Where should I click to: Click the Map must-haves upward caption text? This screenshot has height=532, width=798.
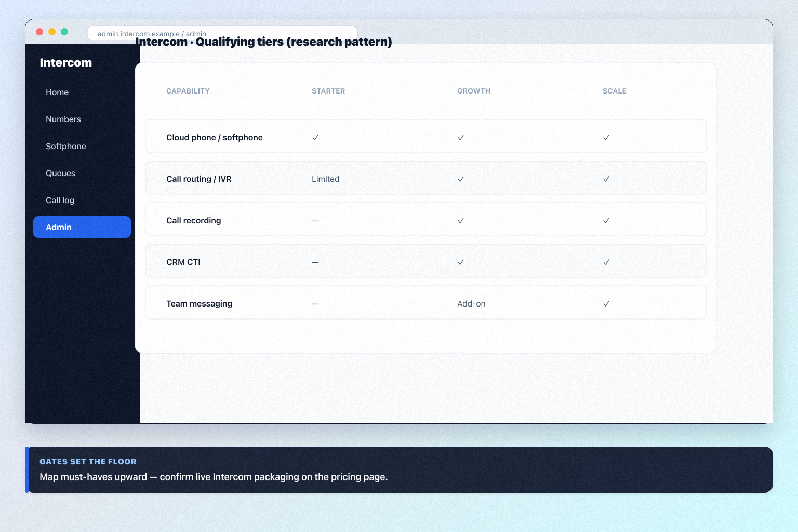pyautogui.click(x=214, y=477)
